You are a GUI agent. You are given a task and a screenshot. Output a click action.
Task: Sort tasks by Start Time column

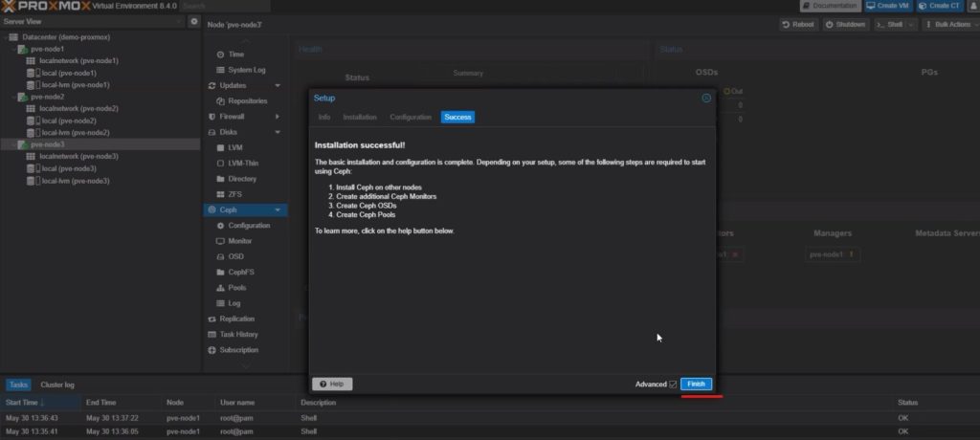[x=40, y=403]
